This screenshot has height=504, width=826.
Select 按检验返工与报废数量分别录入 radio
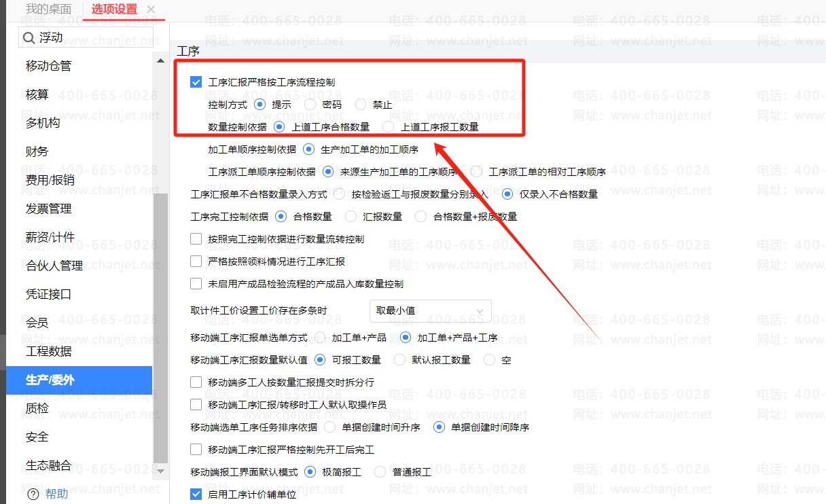(339, 194)
